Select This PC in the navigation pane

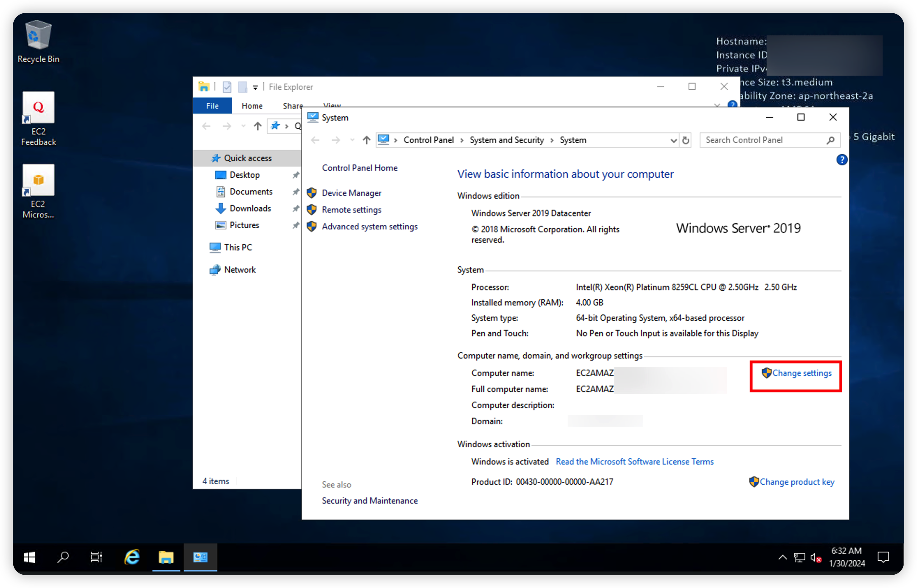(238, 247)
